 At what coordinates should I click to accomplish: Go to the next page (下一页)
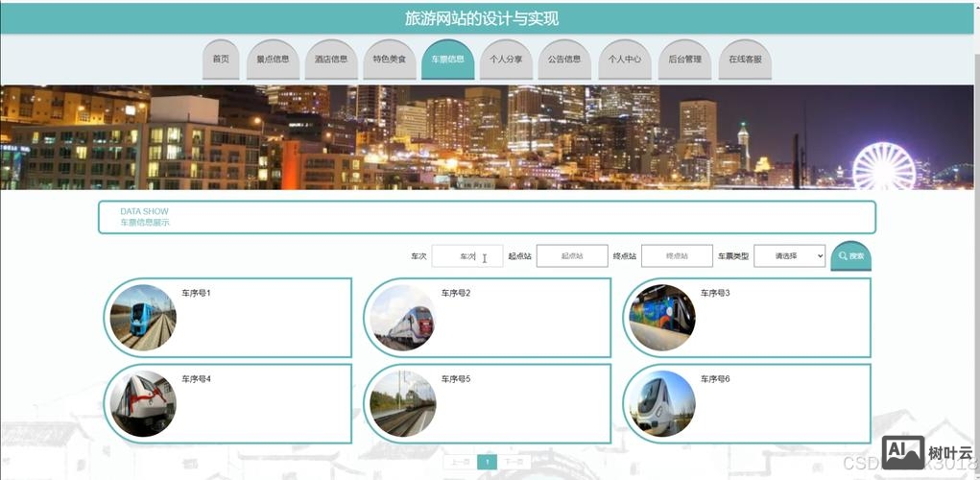514,463
